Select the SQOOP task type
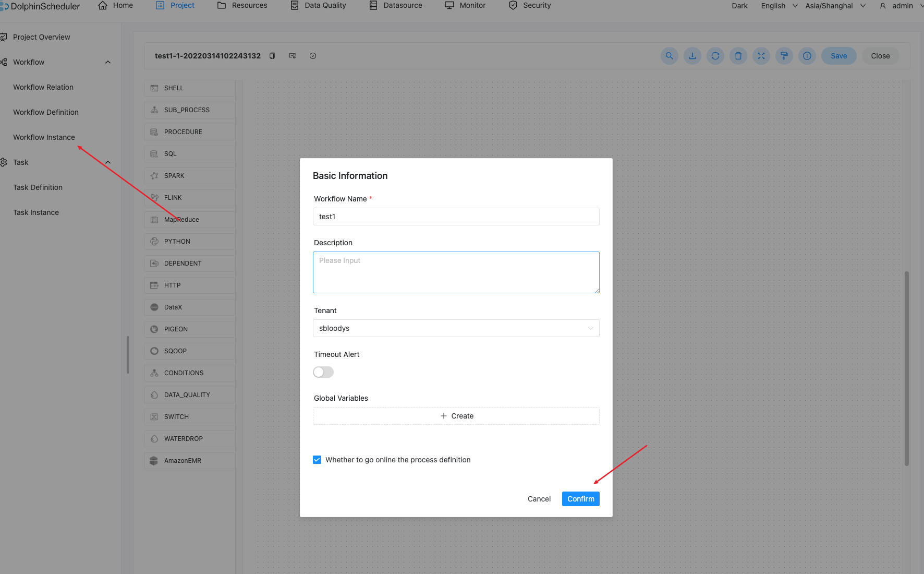 pyautogui.click(x=189, y=351)
